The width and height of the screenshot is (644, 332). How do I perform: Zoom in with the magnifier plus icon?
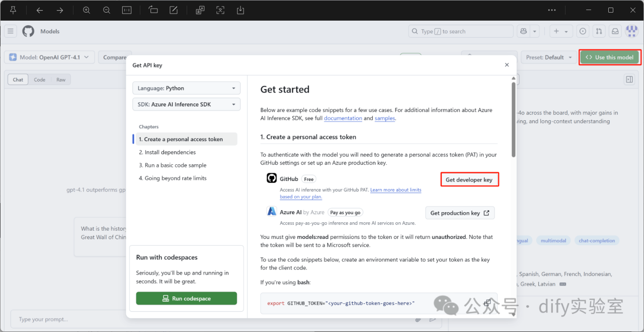(x=87, y=10)
